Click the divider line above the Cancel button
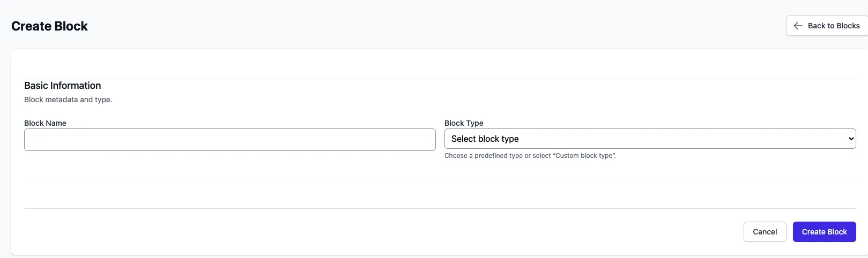 tap(440, 208)
